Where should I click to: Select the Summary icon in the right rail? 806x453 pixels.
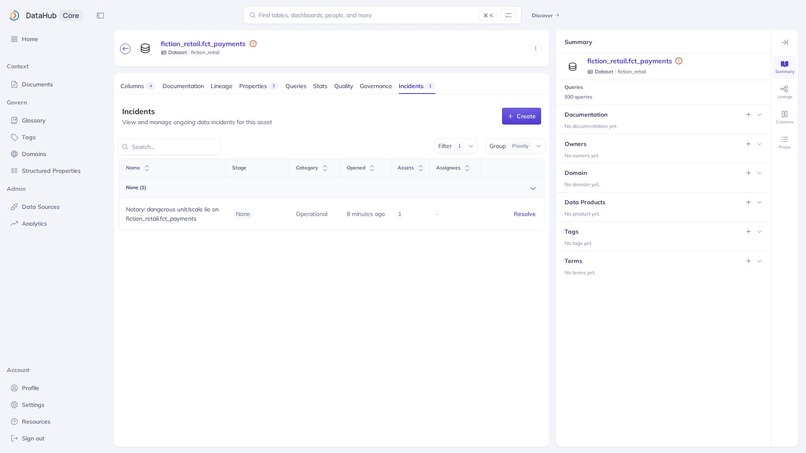click(784, 67)
